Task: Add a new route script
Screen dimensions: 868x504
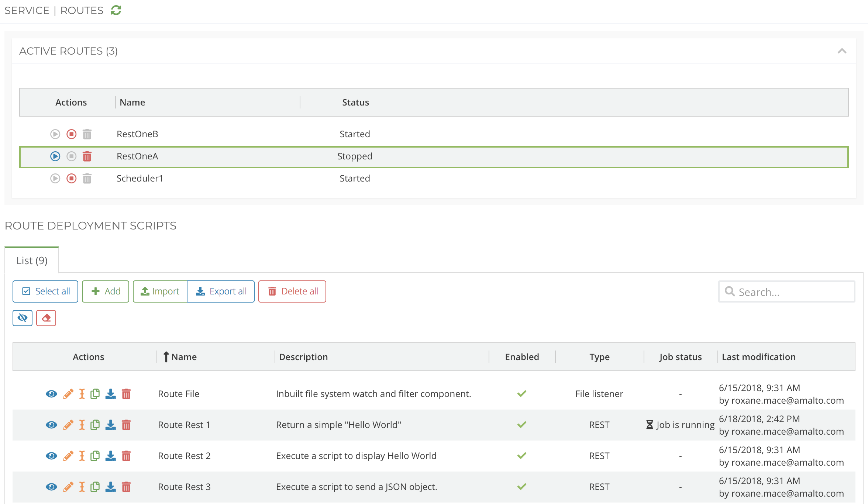Action: click(106, 291)
